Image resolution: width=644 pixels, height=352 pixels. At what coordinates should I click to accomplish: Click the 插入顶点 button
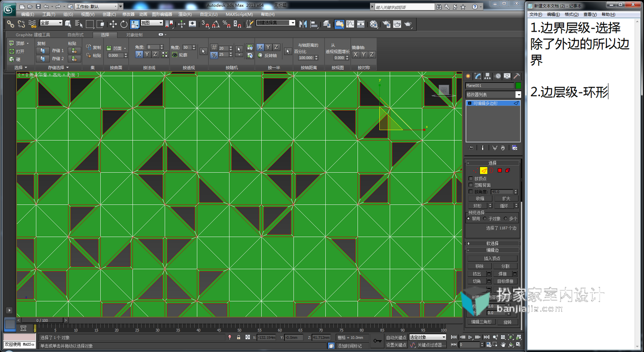coord(492,258)
